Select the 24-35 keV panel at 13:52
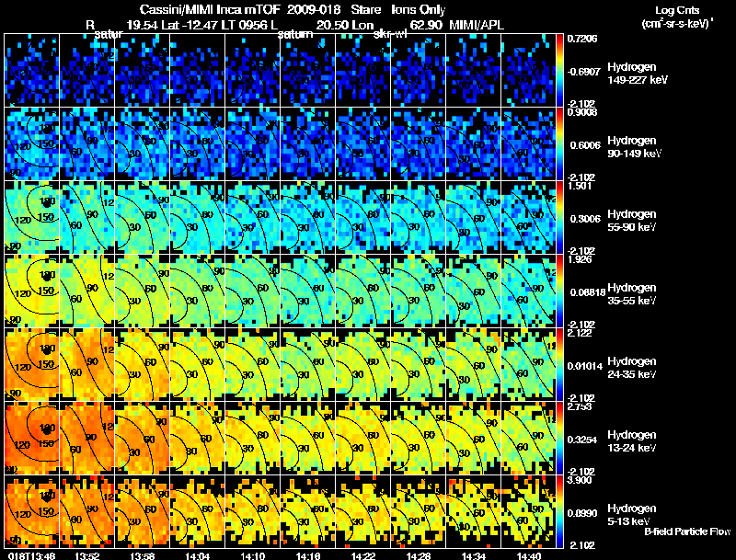 click(87, 364)
